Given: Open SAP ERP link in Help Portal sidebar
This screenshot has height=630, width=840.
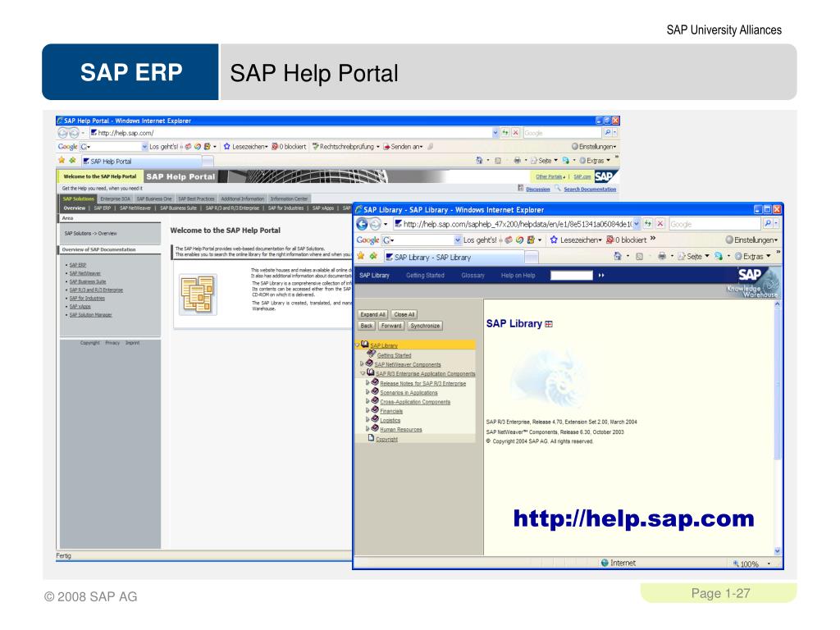Looking at the screenshot, I should coord(78,265).
